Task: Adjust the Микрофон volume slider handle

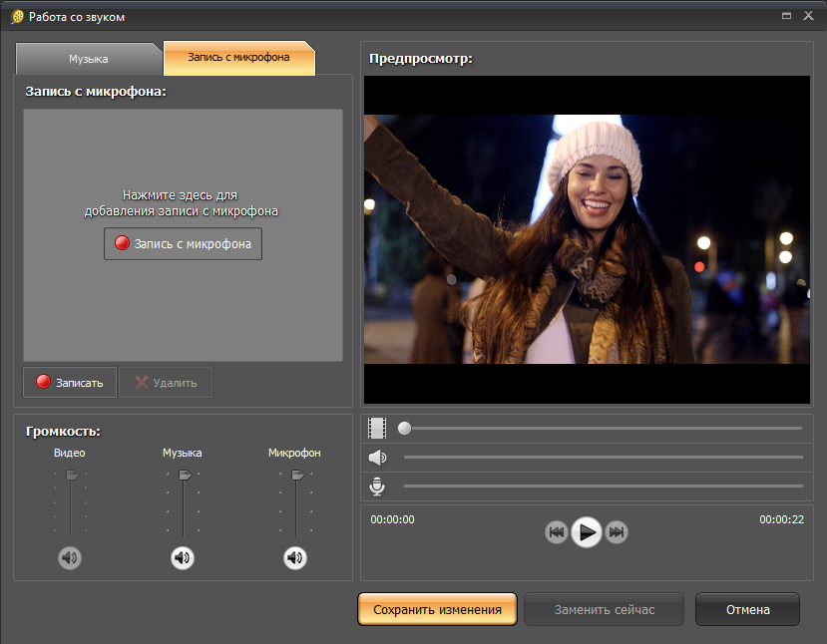Action: click(x=297, y=476)
